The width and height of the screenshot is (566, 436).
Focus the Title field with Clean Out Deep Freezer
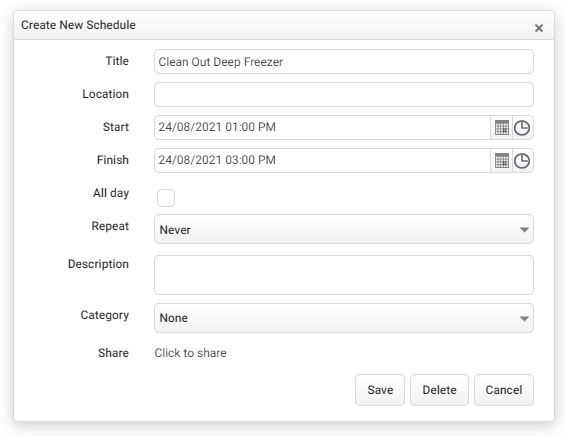tap(344, 62)
